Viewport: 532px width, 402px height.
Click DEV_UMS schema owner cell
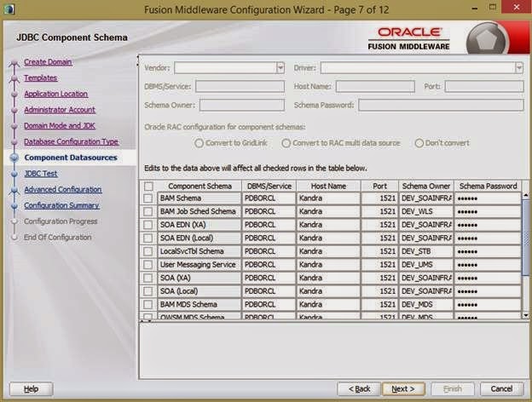coord(426,264)
